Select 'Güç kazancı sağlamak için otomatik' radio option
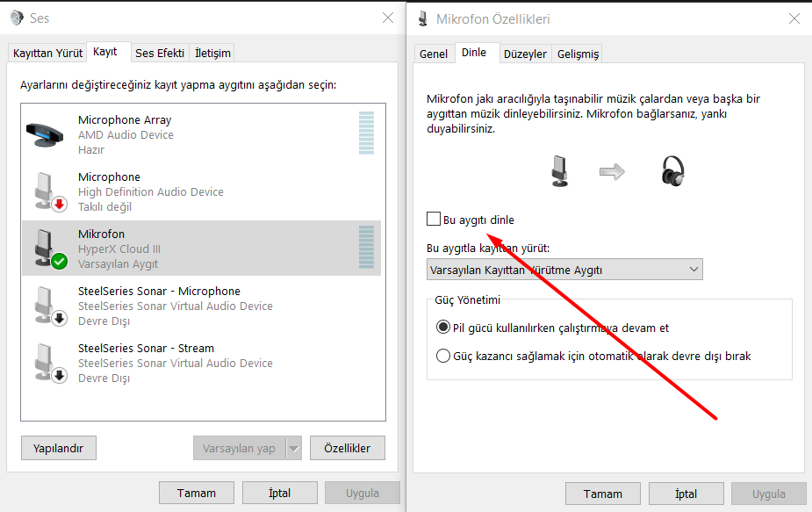 pyautogui.click(x=442, y=356)
